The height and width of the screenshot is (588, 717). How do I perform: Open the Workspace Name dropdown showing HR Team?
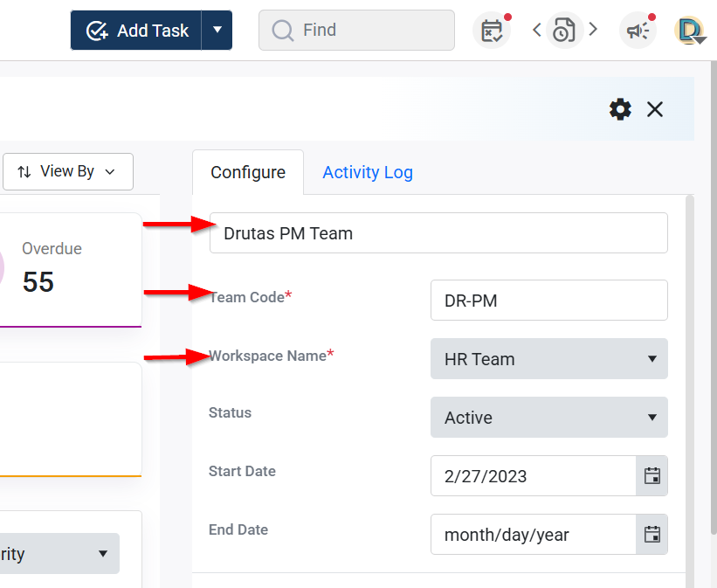point(548,359)
